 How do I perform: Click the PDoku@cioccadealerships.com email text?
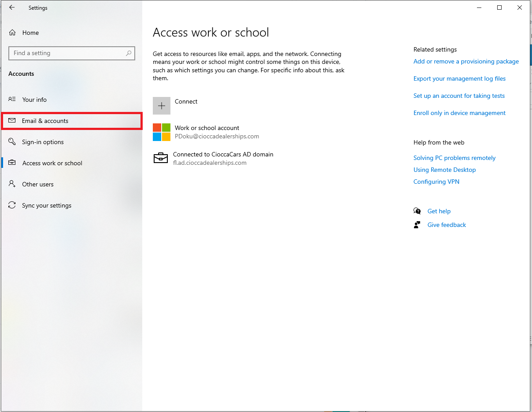(217, 136)
